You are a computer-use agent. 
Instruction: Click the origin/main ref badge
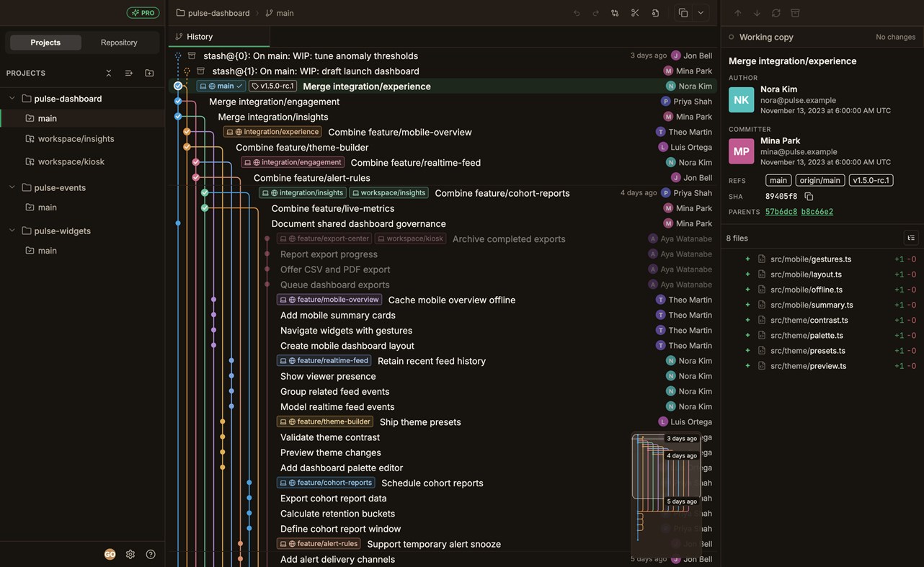820,180
